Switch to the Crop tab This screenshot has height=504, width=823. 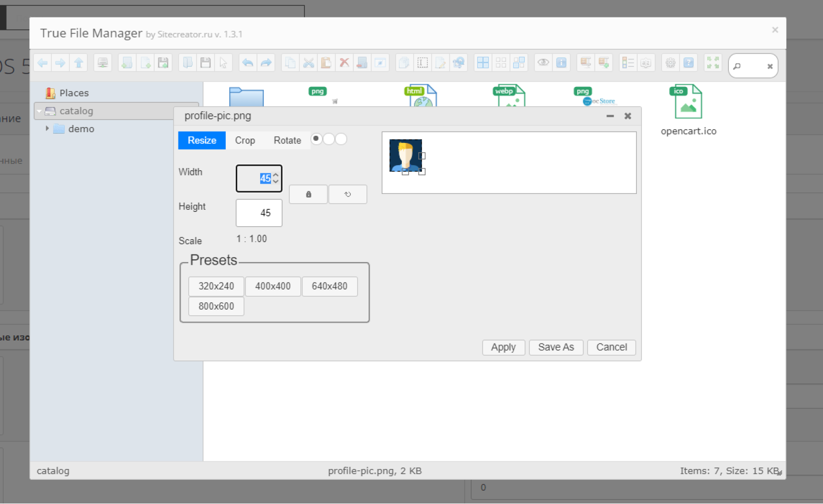(245, 140)
